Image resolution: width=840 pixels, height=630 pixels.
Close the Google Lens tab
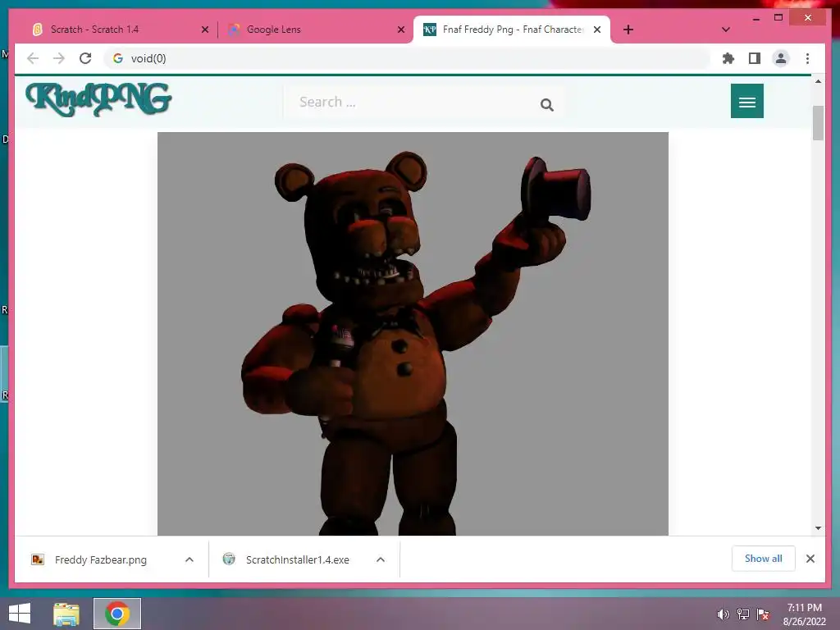tap(400, 30)
